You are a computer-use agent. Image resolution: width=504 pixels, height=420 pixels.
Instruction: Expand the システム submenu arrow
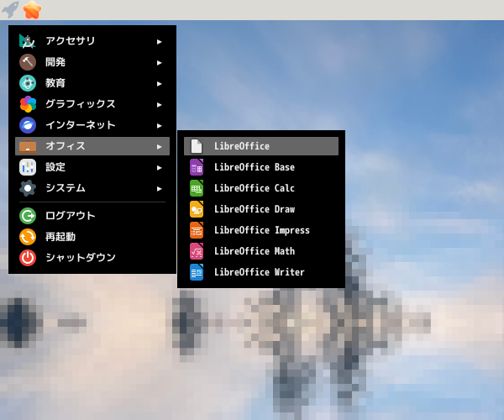click(159, 189)
